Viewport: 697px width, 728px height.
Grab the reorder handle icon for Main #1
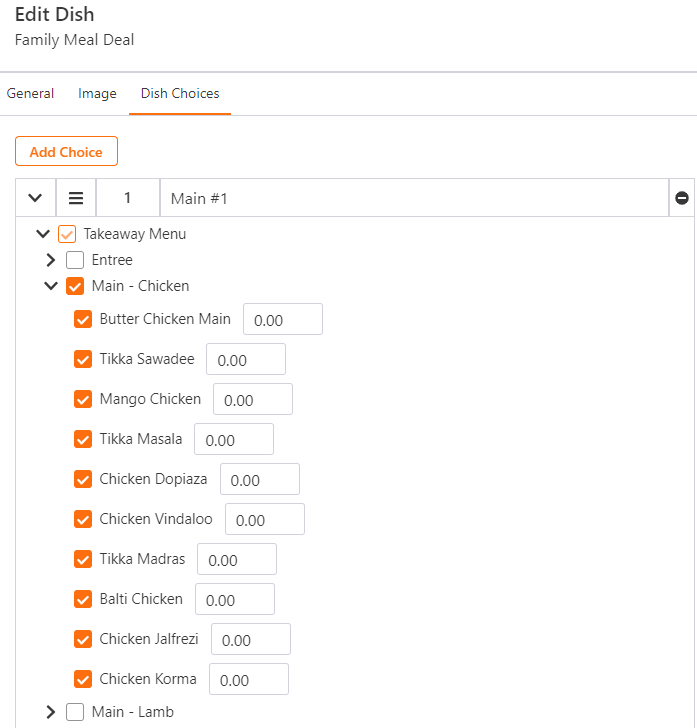[x=76, y=198]
